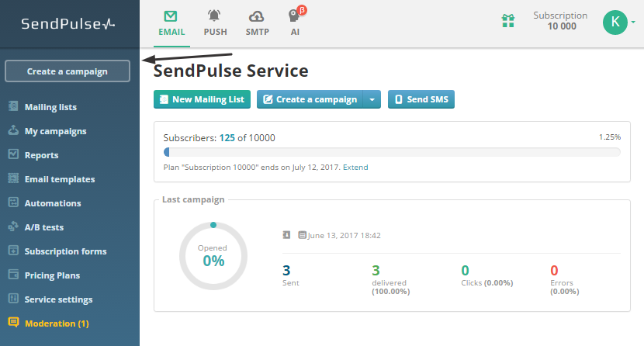Click the A/B tests icon

(x=13, y=227)
